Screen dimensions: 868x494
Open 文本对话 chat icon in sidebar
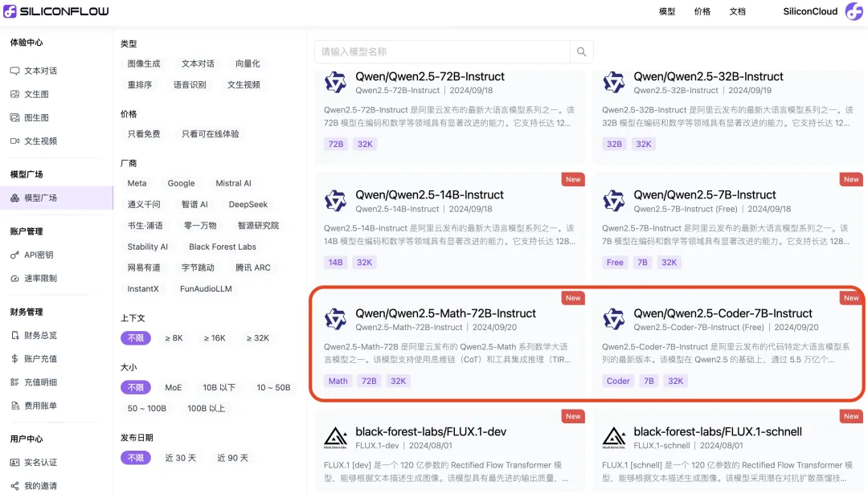coord(15,71)
